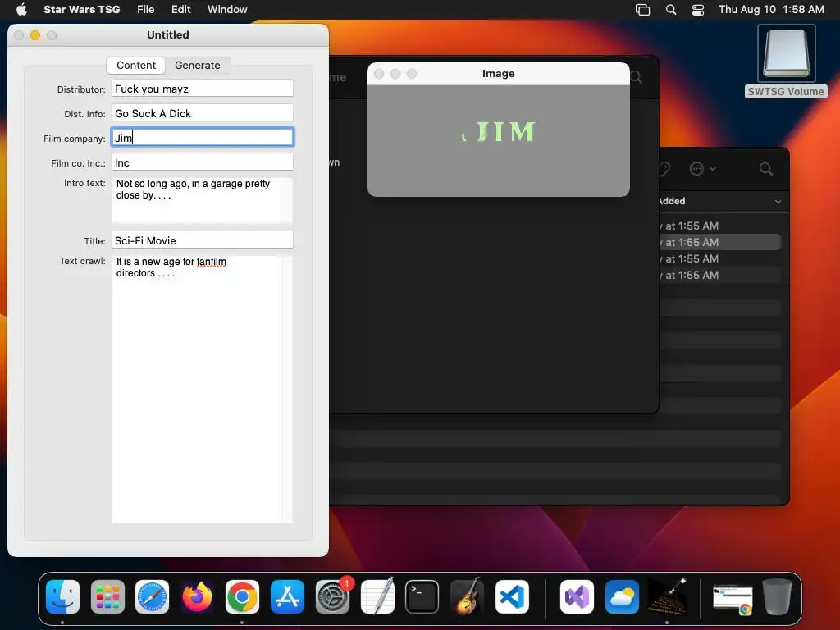Open the Window menu
840x630 pixels.
tap(227, 10)
